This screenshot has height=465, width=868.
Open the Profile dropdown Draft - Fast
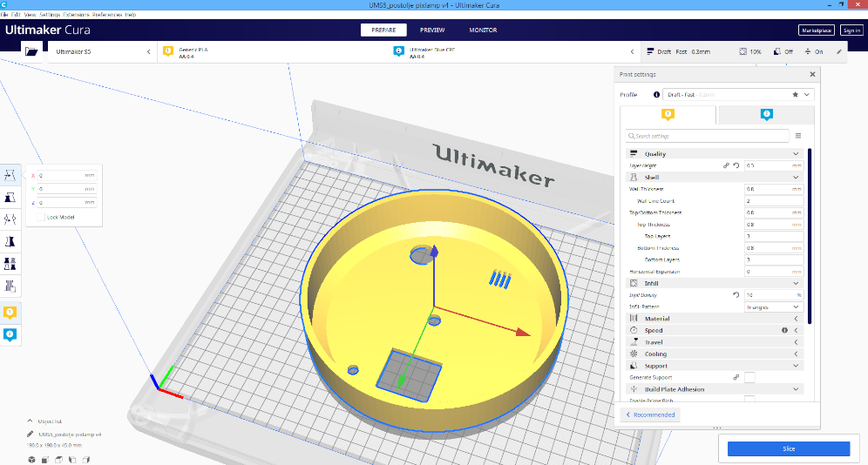[738, 95]
